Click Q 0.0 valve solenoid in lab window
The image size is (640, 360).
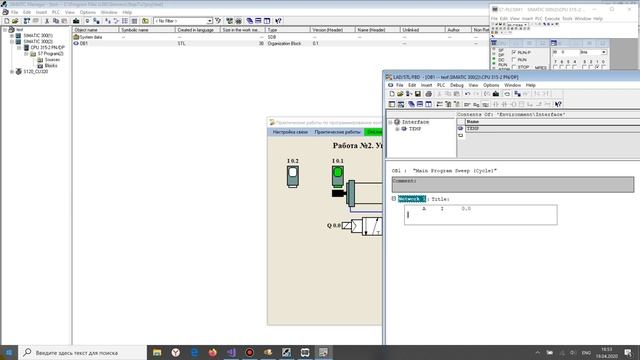(347, 225)
